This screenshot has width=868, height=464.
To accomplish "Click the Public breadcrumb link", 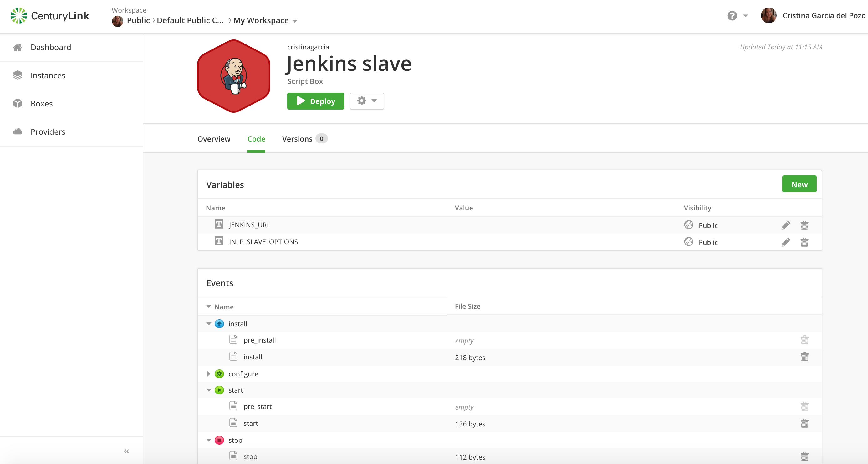I will point(138,21).
